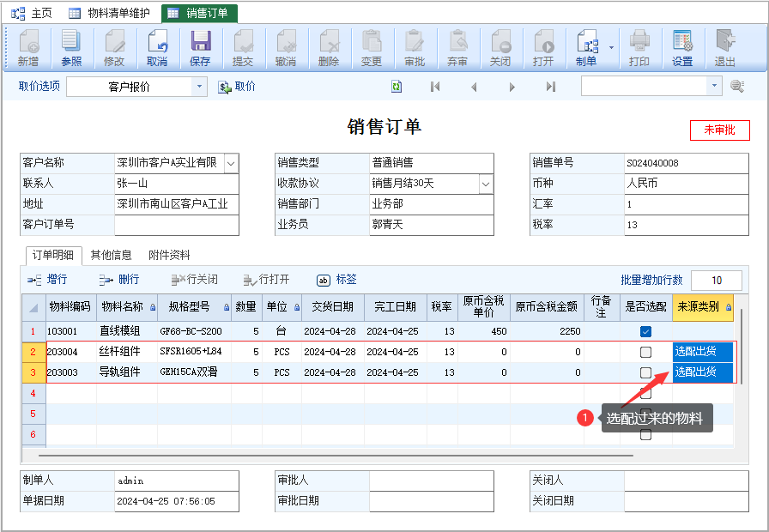This screenshot has width=769, height=532.
Task: Open the 其他信息 tab
Action: tap(112, 255)
